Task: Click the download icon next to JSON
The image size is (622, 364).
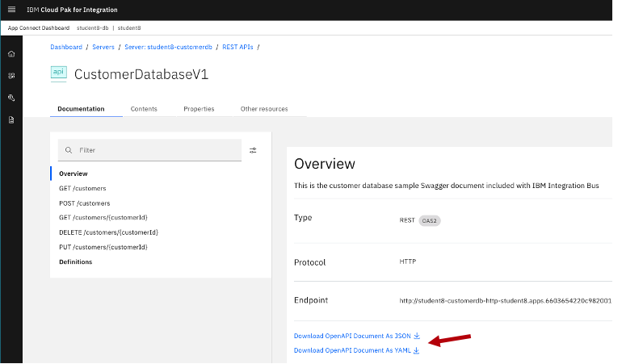Action: 417,335
